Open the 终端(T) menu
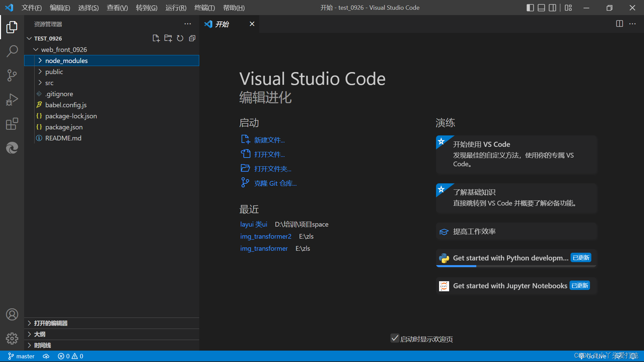 point(205,8)
